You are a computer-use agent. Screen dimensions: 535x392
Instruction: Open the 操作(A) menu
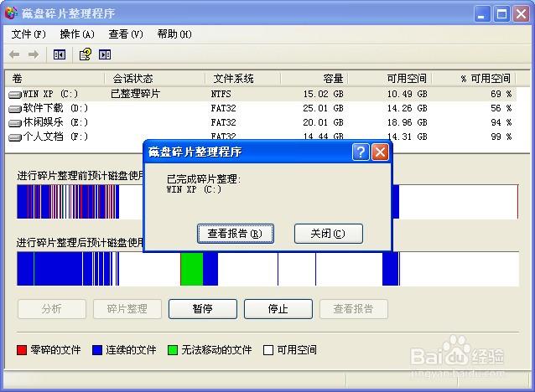click(77, 34)
